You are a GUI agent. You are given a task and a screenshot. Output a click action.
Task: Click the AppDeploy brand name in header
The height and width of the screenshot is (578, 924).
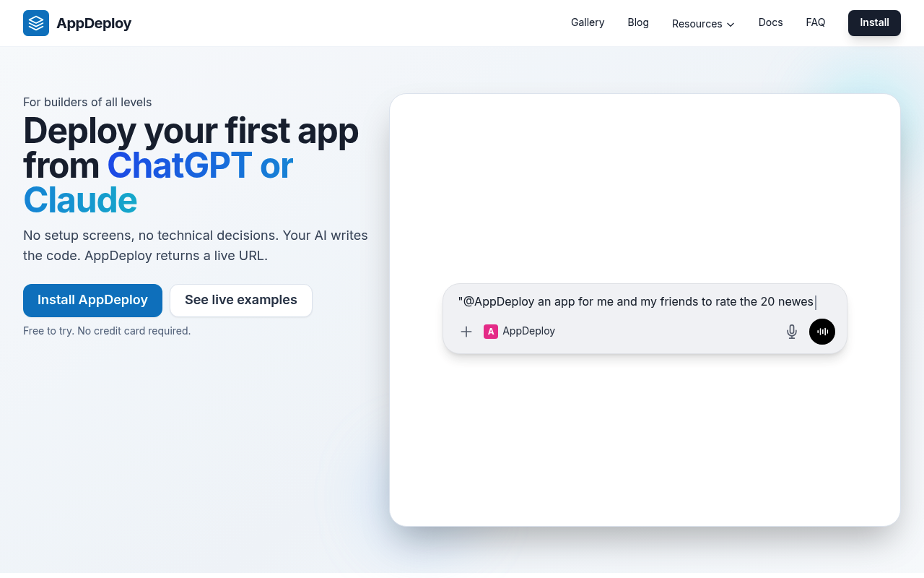(x=94, y=23)
